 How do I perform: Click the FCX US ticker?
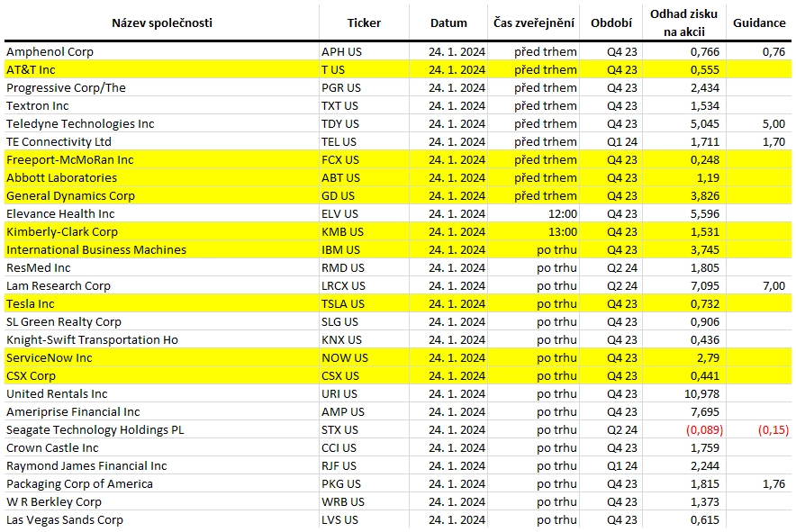[340, 160]
